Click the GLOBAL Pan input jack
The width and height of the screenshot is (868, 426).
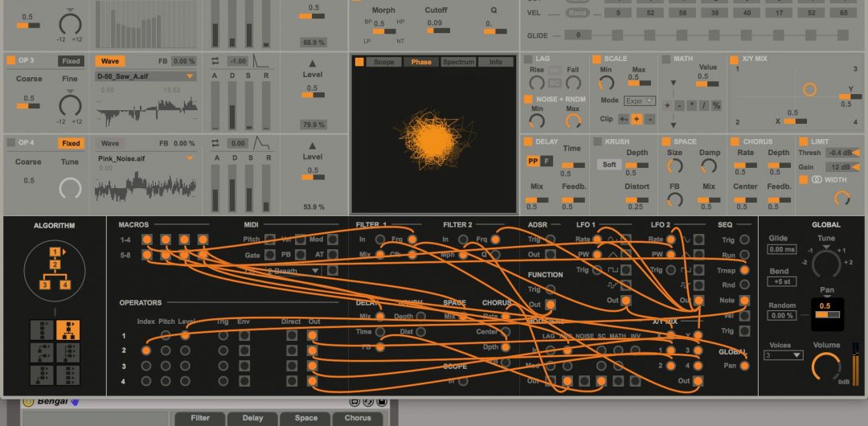point(744,366)
